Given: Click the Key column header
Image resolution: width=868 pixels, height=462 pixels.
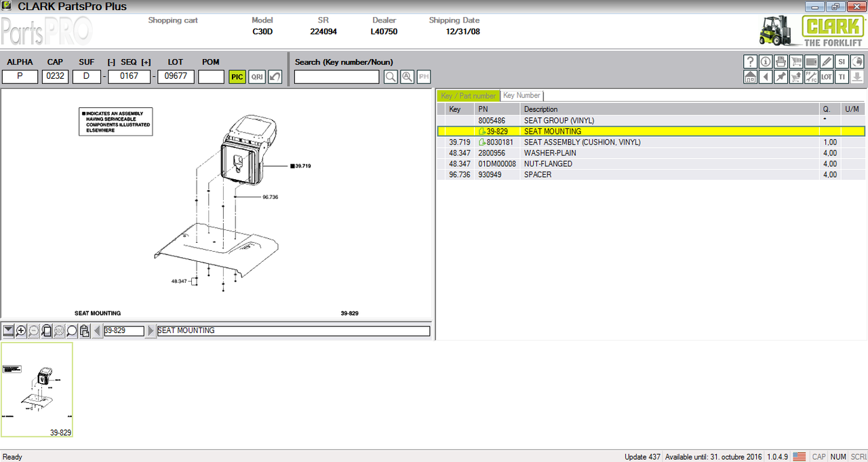Looking at the screenshot, I should click(458, 109).
